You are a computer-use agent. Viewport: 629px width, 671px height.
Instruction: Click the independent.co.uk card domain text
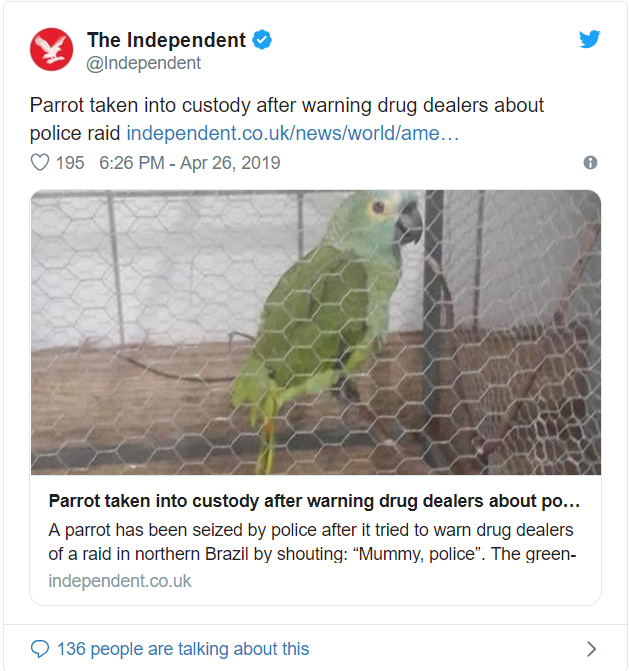pos(120,581)
